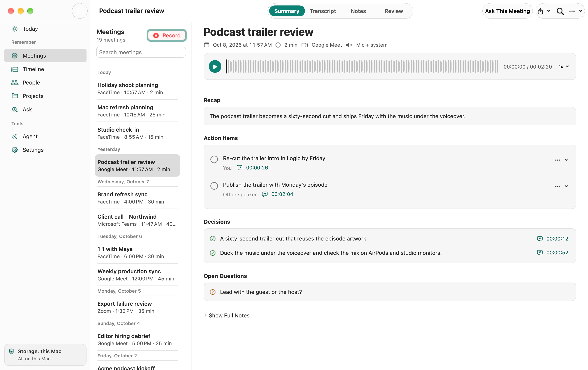Seek in the audio waveform
The width and height of the screenshot is (588, 370).
pyautogui.click(x=362, y=66)
